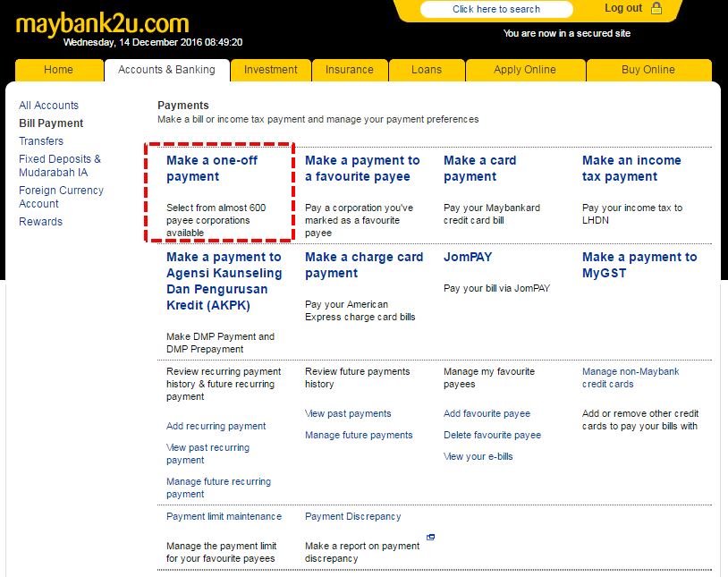Screen dimensions: 728x577
Task: Click 'Pay a corporation you've marked' text
Action: pos(359,220)
